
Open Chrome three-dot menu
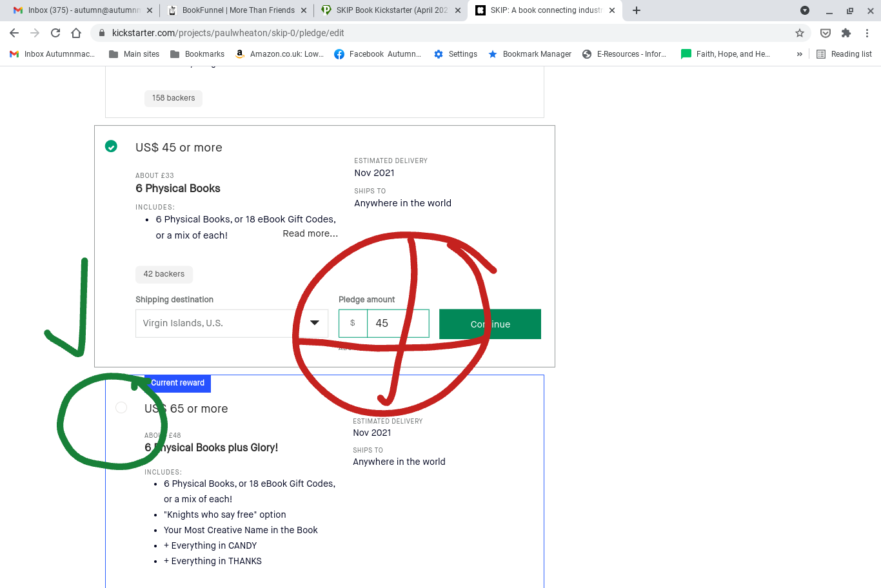[x=867, y=33]
